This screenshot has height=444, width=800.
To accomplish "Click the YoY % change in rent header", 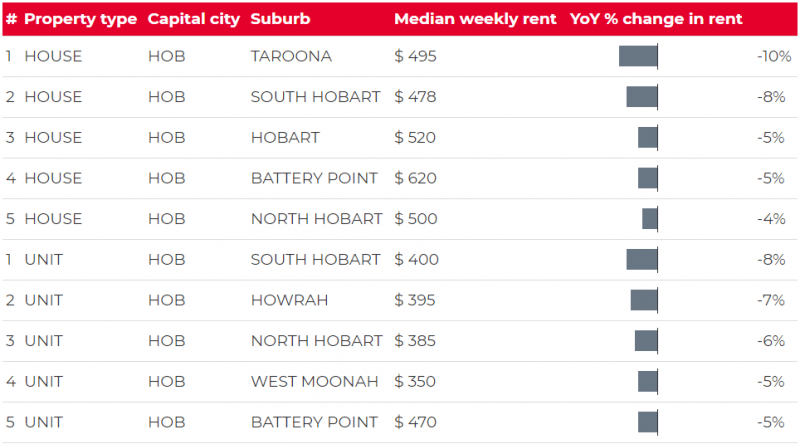I will (656, 19).
